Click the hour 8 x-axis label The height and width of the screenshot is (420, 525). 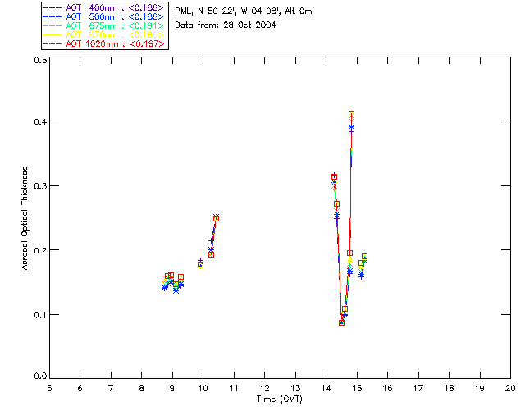click(142, 388)
